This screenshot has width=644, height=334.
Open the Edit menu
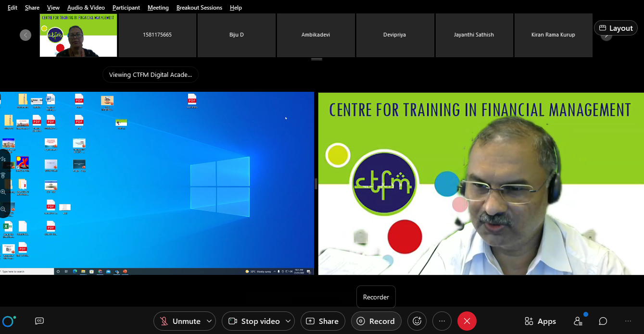point(13,8)
